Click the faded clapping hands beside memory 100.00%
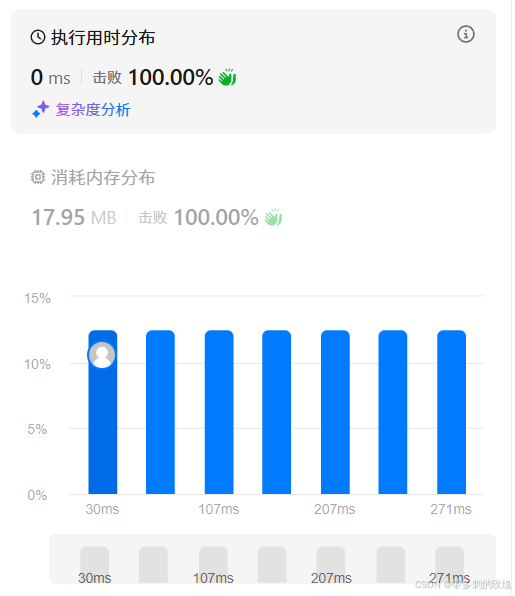The image size is (515, 596). point(273,217)
